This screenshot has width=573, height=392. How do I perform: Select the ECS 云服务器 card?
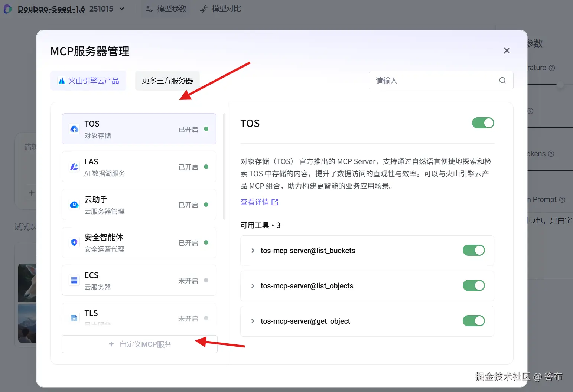pos(139,280)
